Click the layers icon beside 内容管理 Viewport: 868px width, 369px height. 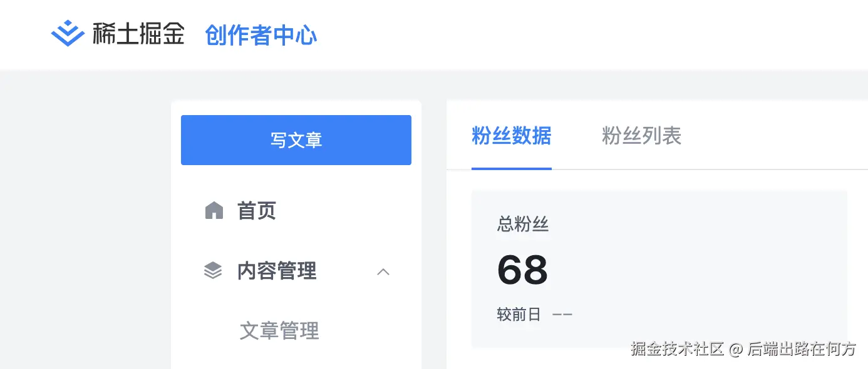tap(213, 271)
